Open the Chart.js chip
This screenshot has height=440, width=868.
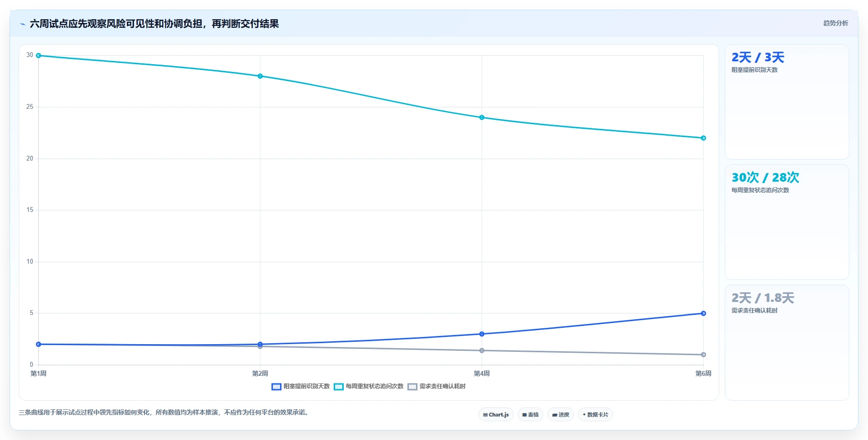pyautogui.click(x=496, y=415)
